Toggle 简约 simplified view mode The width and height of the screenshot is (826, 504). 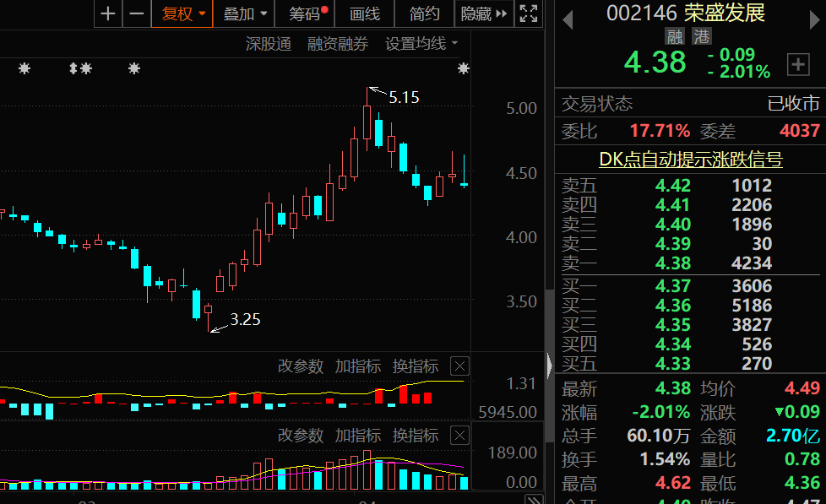(425, 14)
